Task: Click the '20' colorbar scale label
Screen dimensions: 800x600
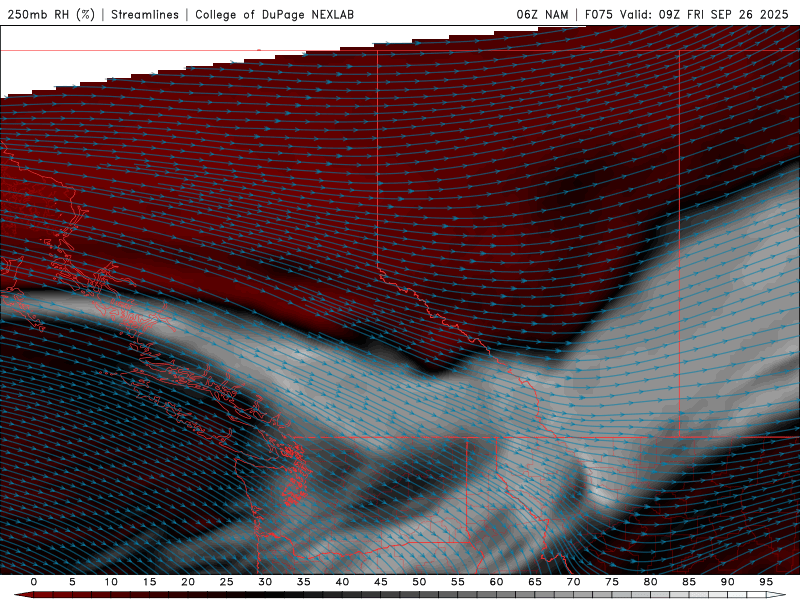Action: pos(188,582)
